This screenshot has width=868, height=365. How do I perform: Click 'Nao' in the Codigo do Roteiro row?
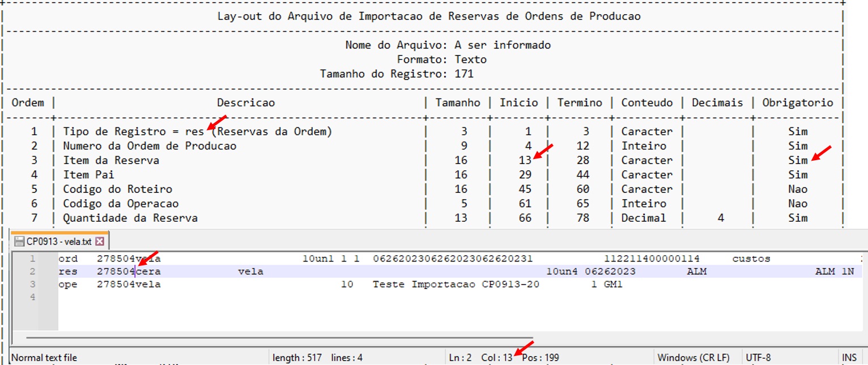[798, 189]
